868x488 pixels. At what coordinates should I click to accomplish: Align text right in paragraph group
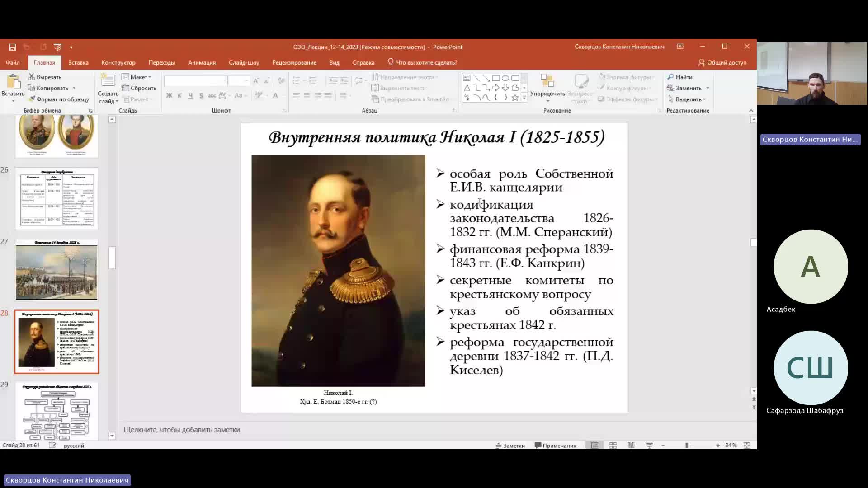[318, 95]
